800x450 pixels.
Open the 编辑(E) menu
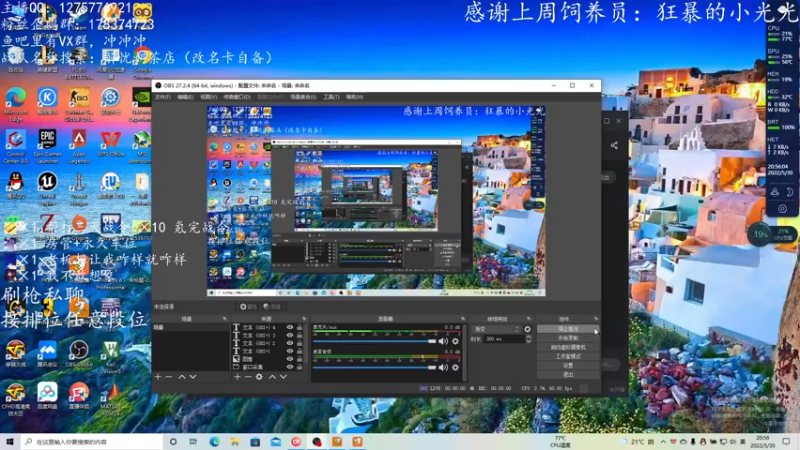(x=185, y=97)
